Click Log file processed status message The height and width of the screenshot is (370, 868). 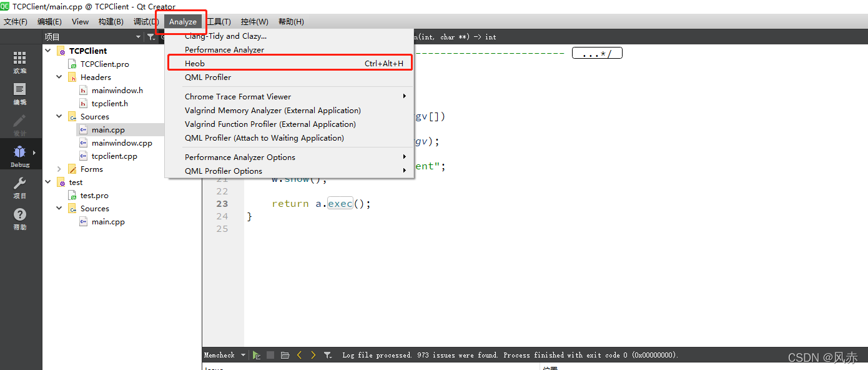pos(510,355)
